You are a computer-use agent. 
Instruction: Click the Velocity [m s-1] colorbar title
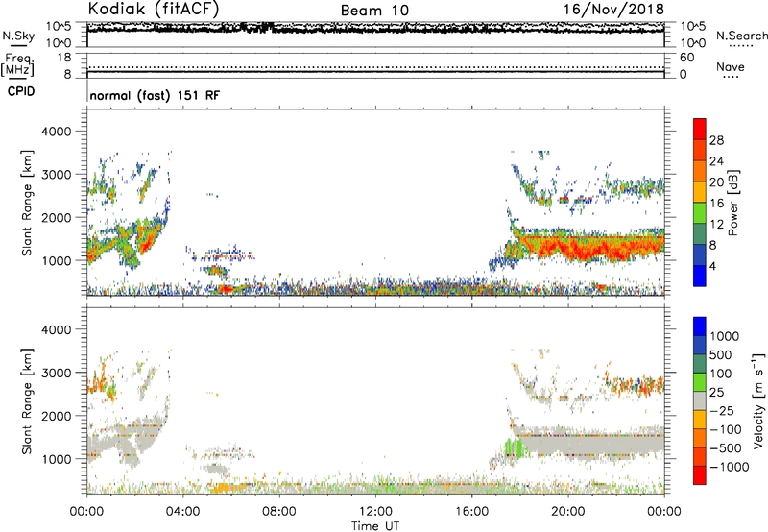[758, 400]
